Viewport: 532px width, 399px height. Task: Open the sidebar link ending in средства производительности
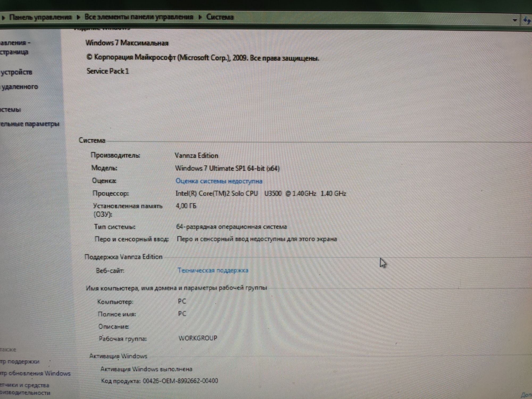25,389
